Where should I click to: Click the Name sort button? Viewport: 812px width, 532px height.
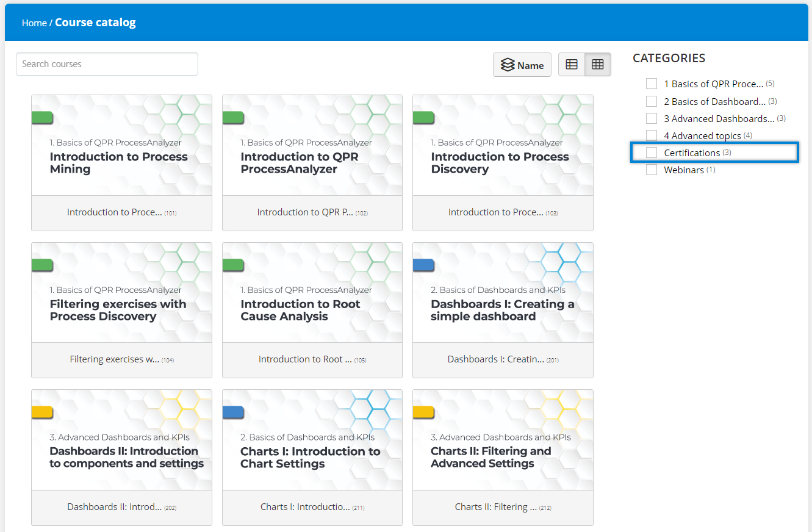(x=522, y=65)
